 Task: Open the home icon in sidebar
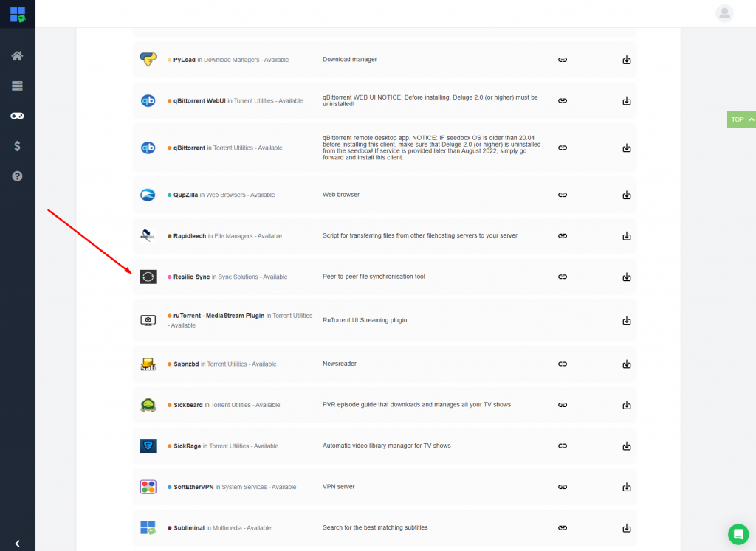[18, 56]
